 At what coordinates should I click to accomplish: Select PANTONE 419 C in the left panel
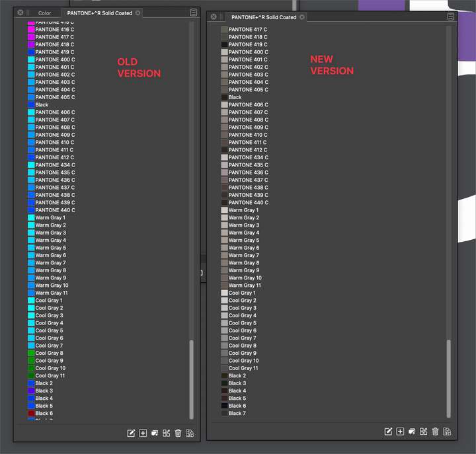tap(55, 52)
